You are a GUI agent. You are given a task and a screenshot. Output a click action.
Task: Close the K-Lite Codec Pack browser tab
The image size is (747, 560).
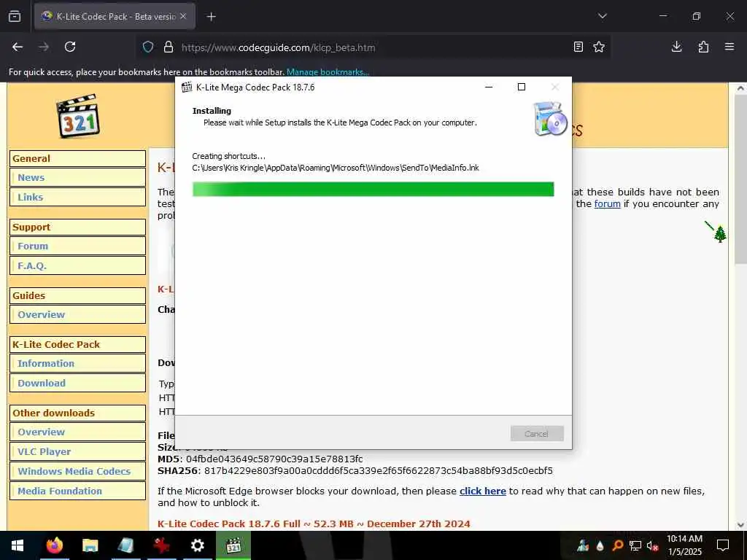183,16
